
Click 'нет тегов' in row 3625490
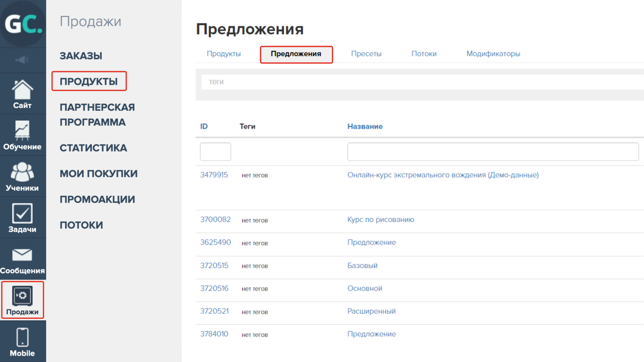[x=255, y=243]
